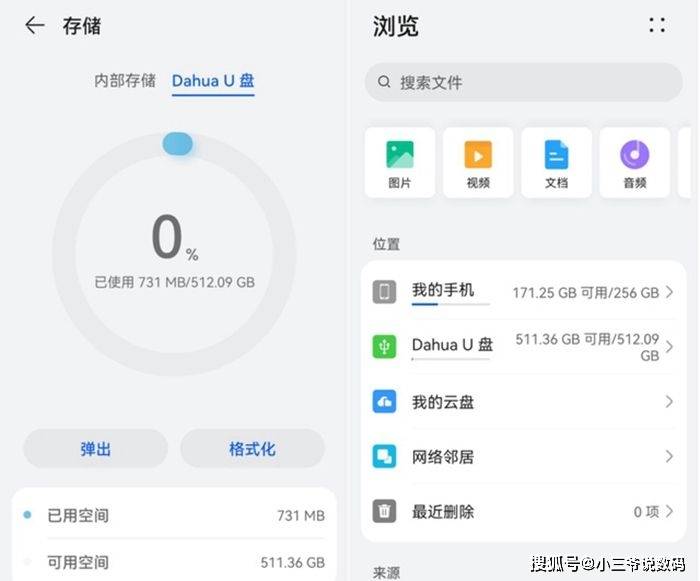The width and height of the screenshot is (700, 581).
Task: Open the four-dot more menu in Browse
Action: click(x=657, y=25)
